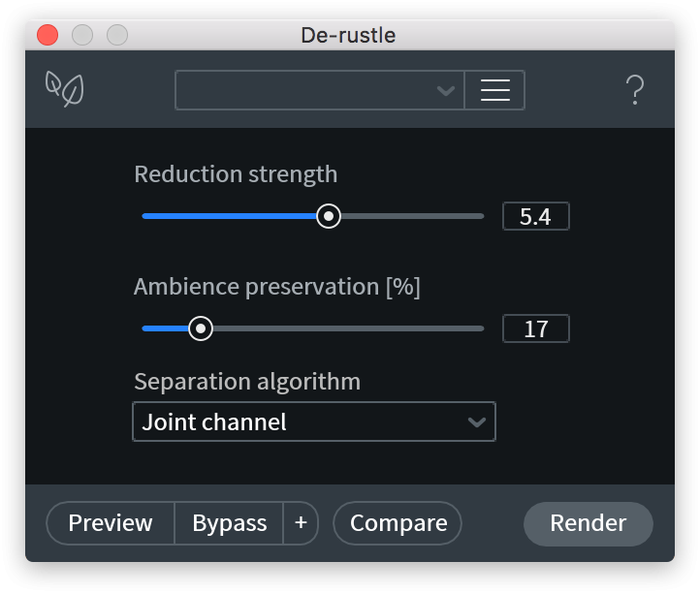Toggle the Bypass button
Screen dimensions: 700x593
click(229, 523)
